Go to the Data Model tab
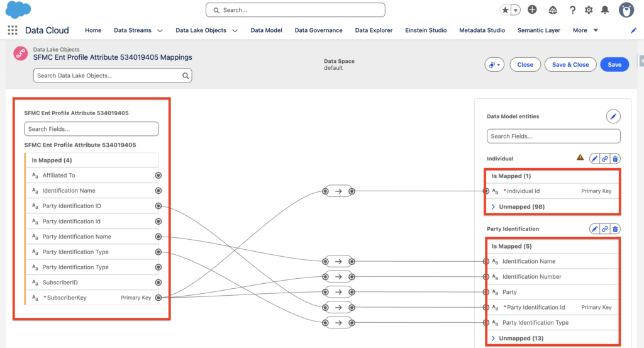 coord(266,30)
